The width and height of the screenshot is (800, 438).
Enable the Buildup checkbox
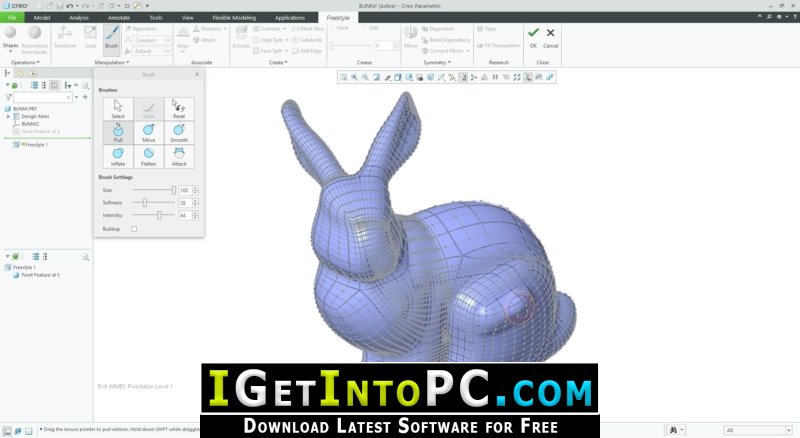coord(134,228)
